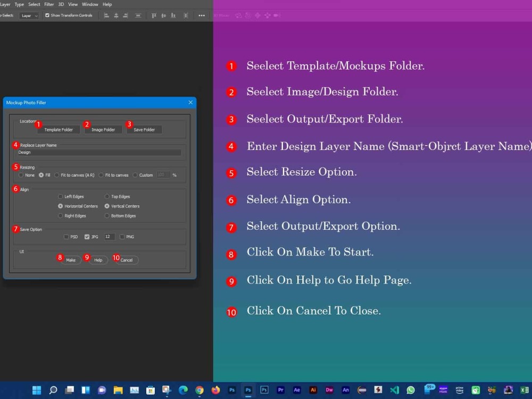The height and width of the screenshot is (399, 532).
Task: Enable the PNG save checkbox
Action: pos(122,237)
